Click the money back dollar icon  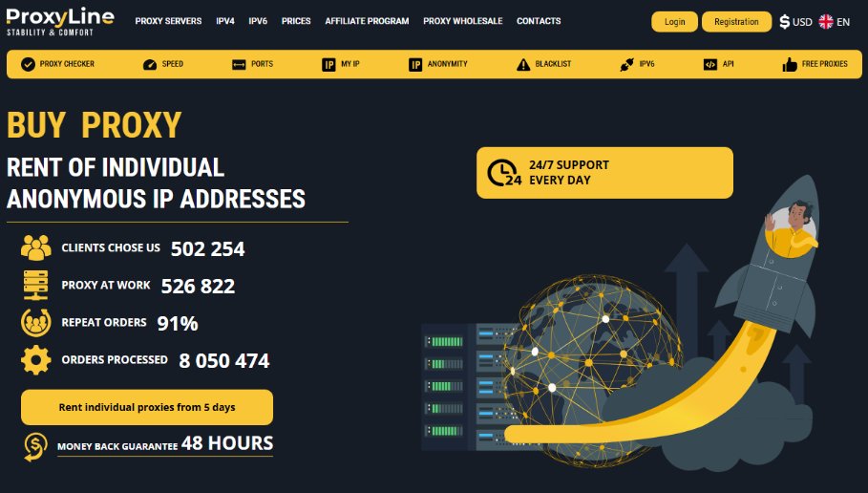point(35,446)
